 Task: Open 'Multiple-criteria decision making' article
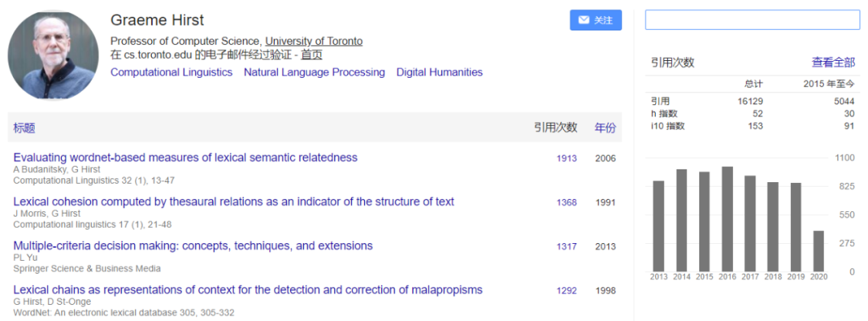(x=193, y=246)
